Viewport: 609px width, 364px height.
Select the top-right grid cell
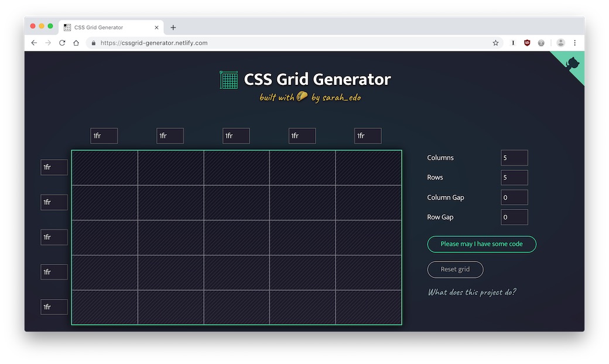click(368, 168)
